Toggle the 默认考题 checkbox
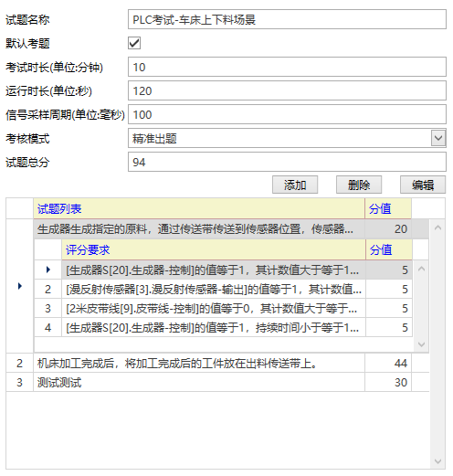Screen dimensions: 453x476 click(x=134, y=43)
